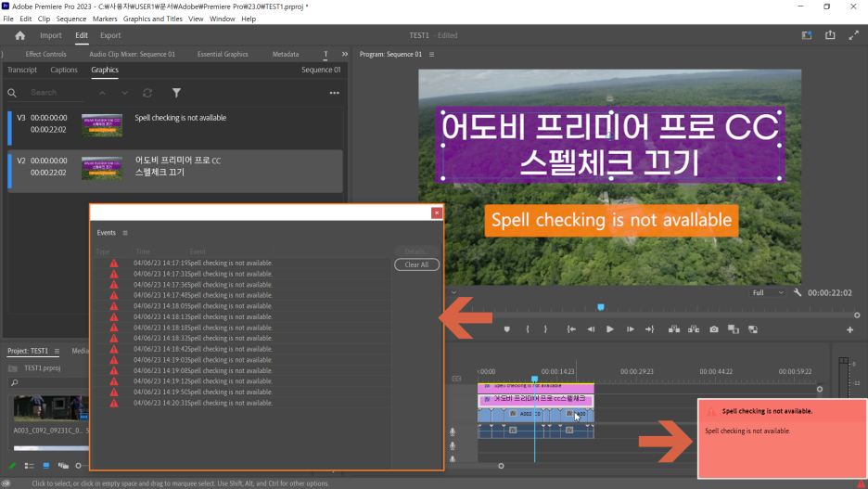Step forward one frame
The width and height of the screenshot is (868, 489).
click(x=630, y=329)
